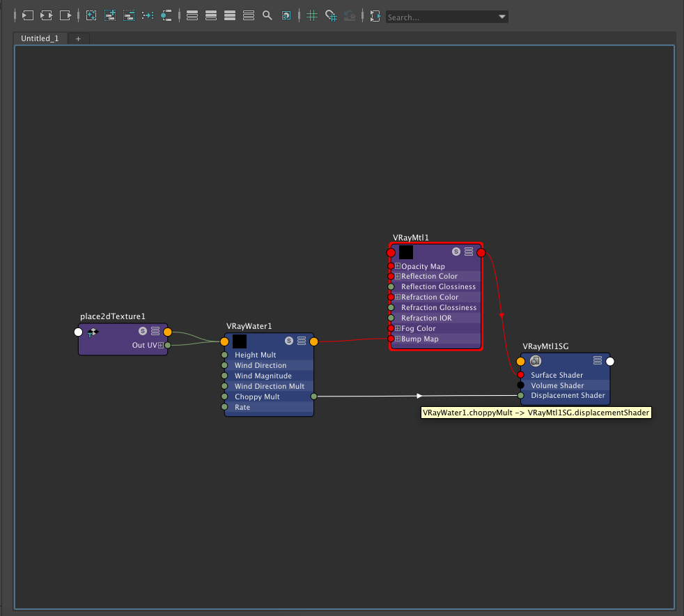
Task: Add a new tab with plus button
Action: tap(79, 39)
